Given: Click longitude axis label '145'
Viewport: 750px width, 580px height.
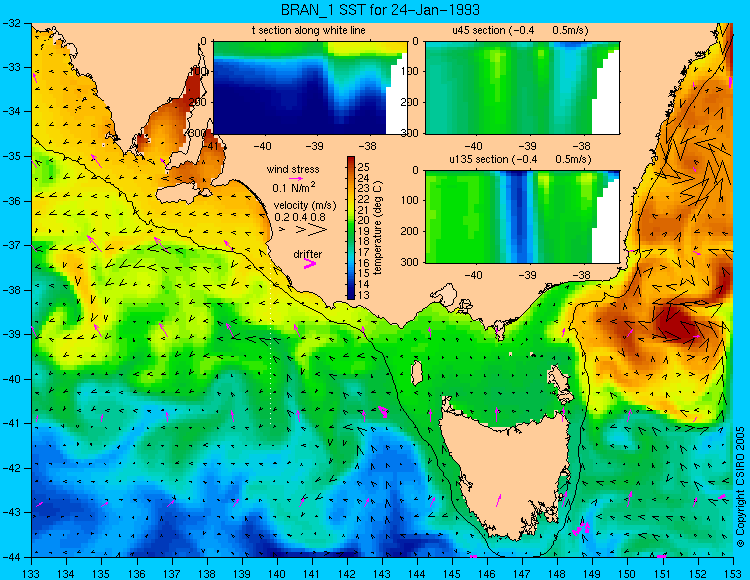Looking at the screenshot, I should click(452, 573).
